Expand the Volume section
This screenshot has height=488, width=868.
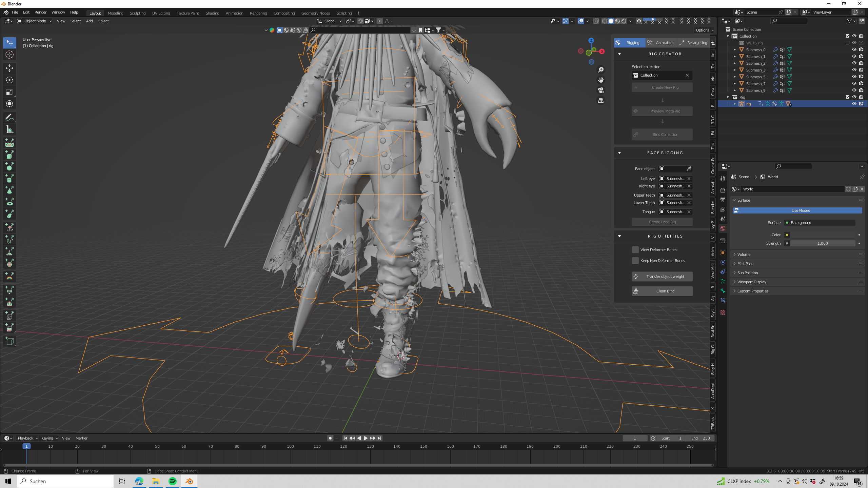[x=744, y=255]
